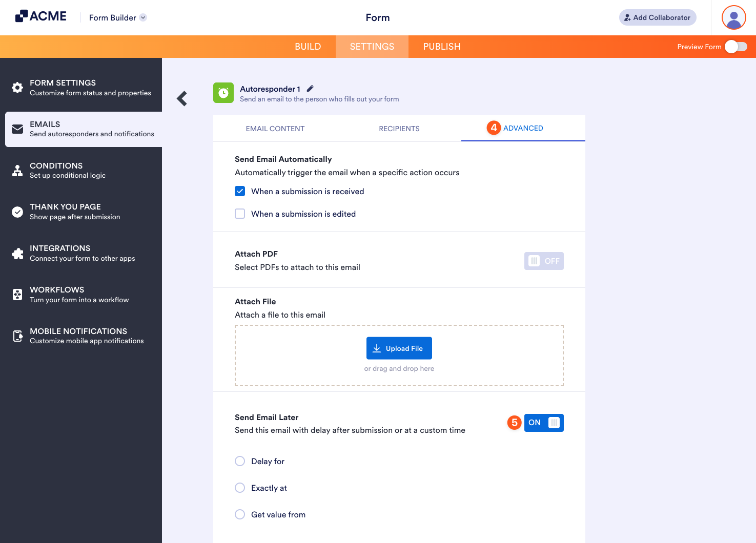Click the pencil to rename Autoresponder 1

pos(310,88)
